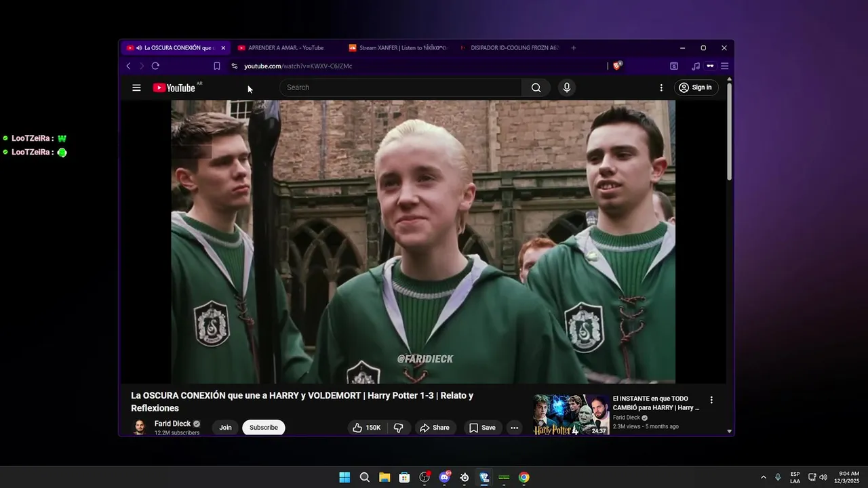The height and width of the screenshot is (488, 868).
Task: Select the La OSCURA CONEXIÓN tab
Action: [x=174, y=48]
